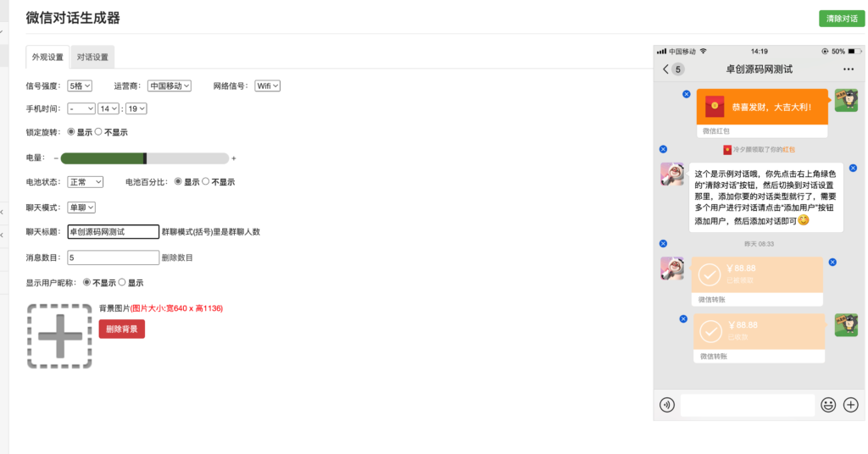Click the emoji smiley icon in chat bar
This screenshot has height=454, width=868.
(x=828, y=405)
